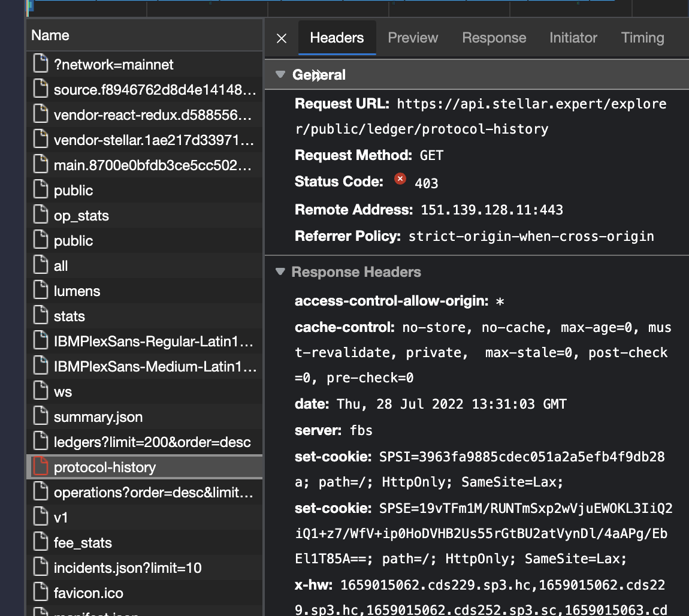Click the red 403 error status icon

400,179
